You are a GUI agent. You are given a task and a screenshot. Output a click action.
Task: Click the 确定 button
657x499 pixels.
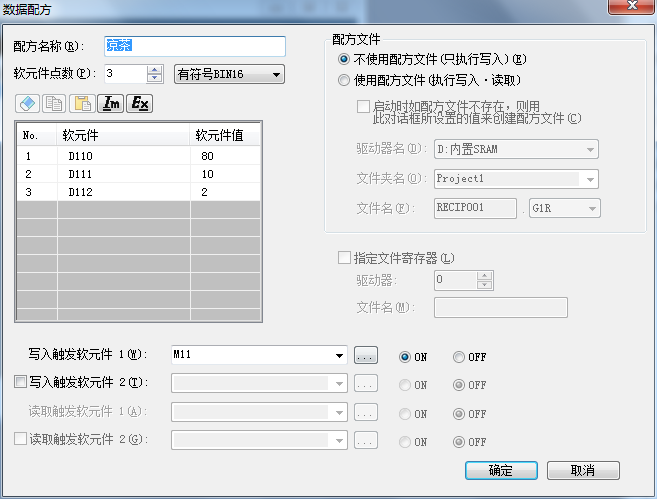[500, 470]
